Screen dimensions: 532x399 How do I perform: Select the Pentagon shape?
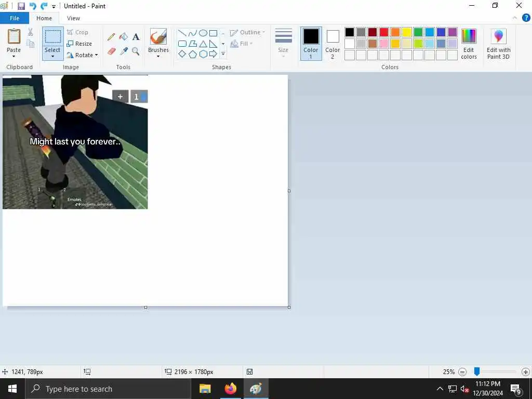point(192,54)
